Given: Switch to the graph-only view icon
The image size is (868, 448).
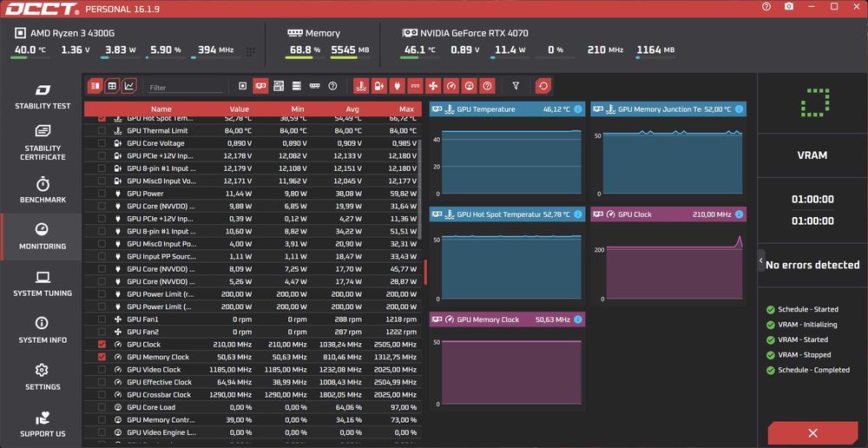Looking at the screenshot, I should pos(129,86).
